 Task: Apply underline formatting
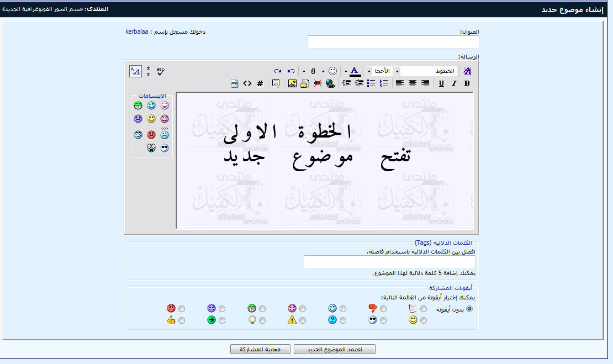pos(441,83)
